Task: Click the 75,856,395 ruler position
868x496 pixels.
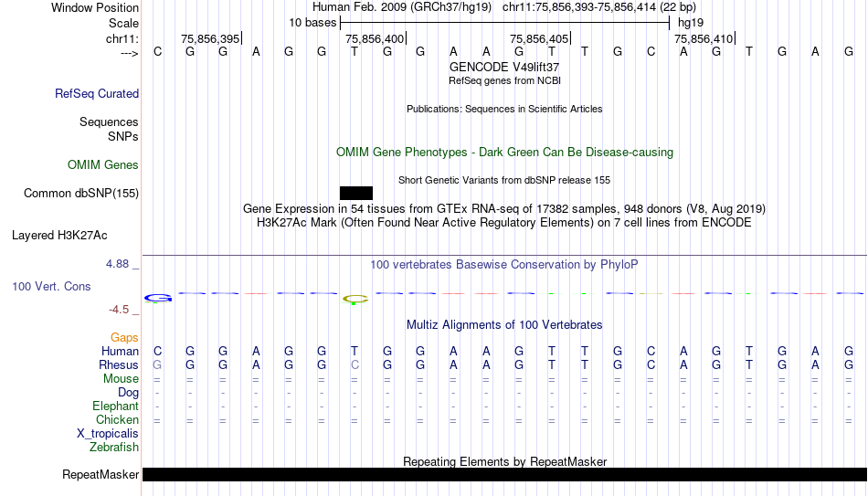Action: point(210,38)
